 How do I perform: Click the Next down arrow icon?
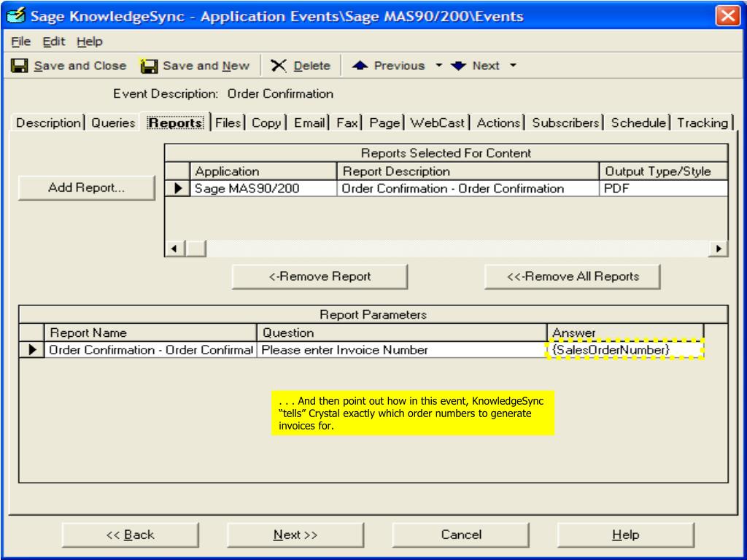click(x=458, y=66)
